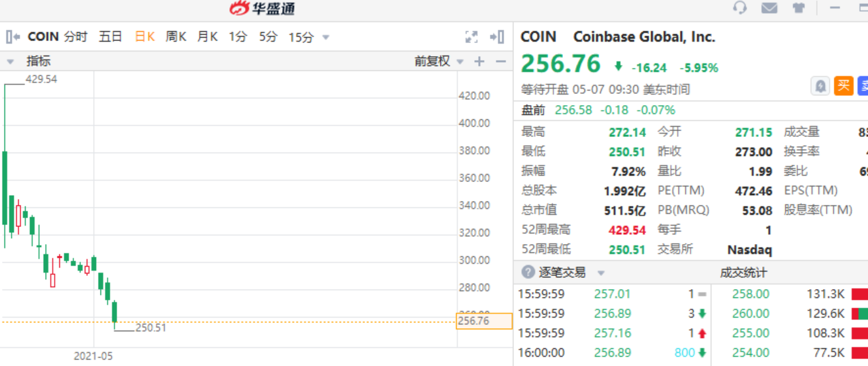Open help icon beside 逐笔交易

[528, 272]
